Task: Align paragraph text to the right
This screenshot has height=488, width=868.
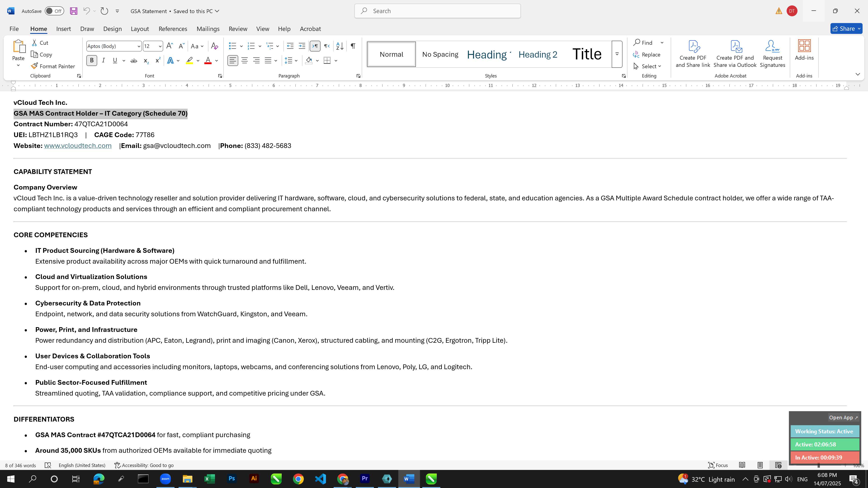Action: pos(256,61)
